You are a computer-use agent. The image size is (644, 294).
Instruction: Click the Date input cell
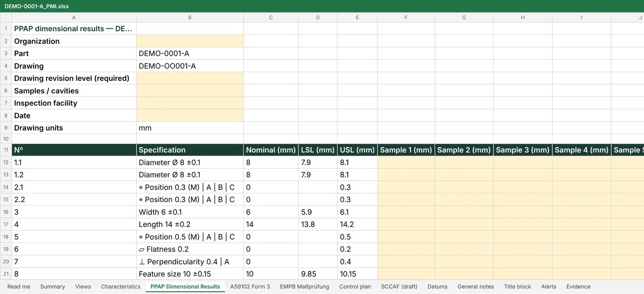click(190, 115)
